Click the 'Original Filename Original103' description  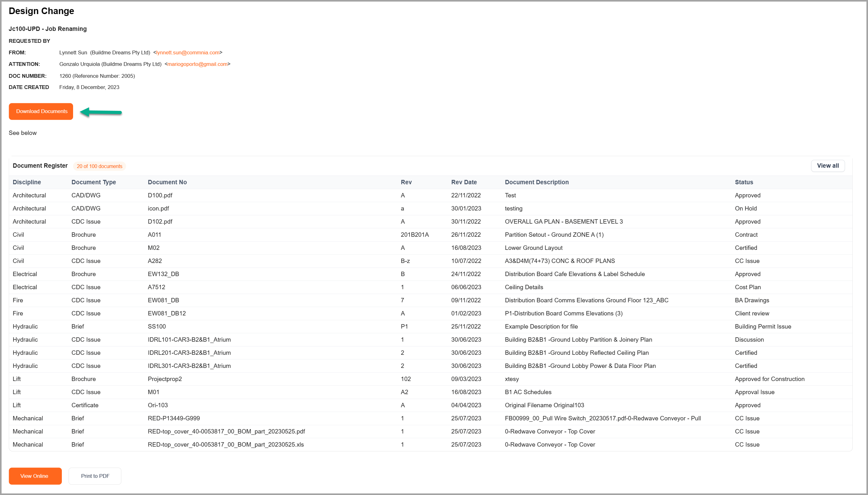544,405
